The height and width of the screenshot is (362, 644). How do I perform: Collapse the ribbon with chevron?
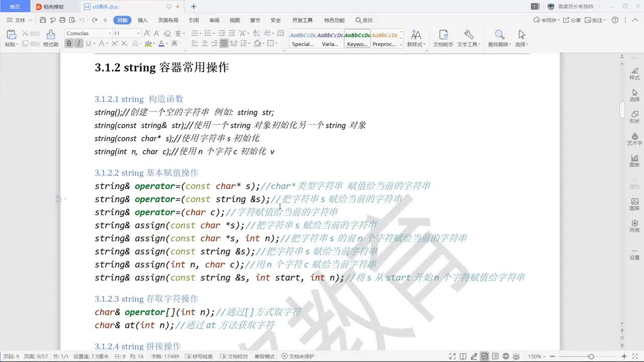pyautogui.click(x=635, y=20)
